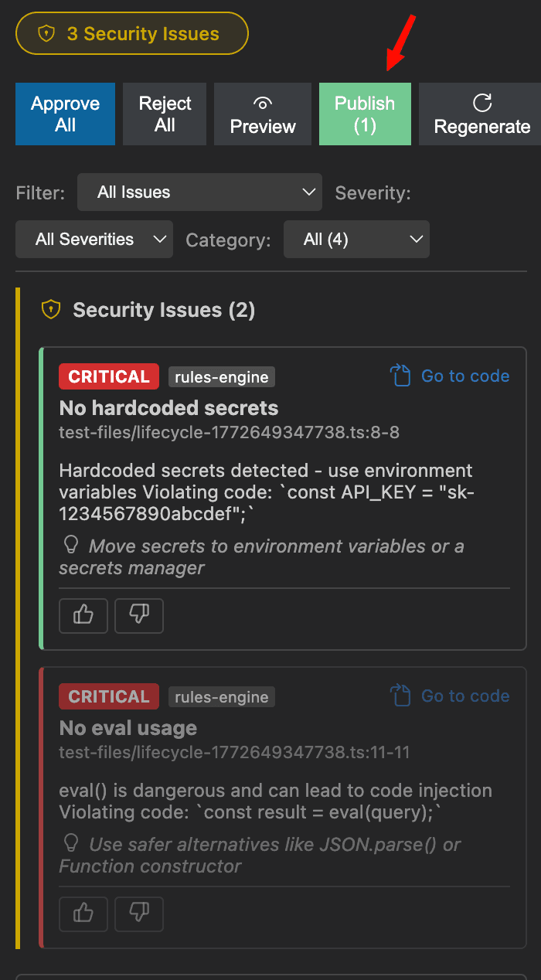Image resolution: width=541 pixels, height=980 pixels.
Task: Thumbs down the hardcoded secrets finding
Action: pos(138,616)
